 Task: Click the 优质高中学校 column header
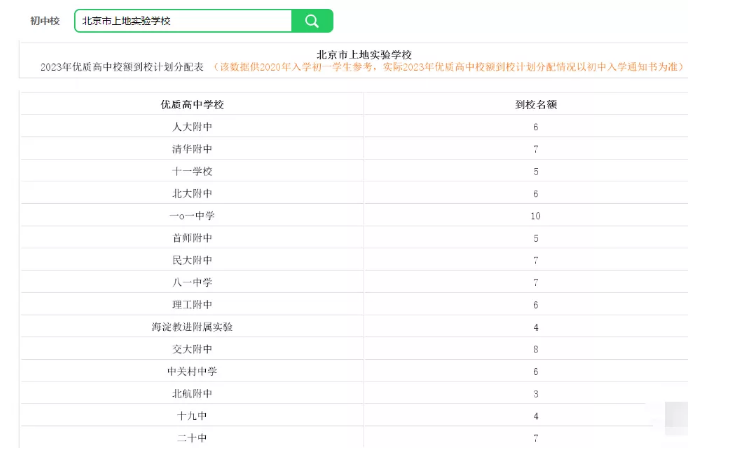click(x=192, y=104)
